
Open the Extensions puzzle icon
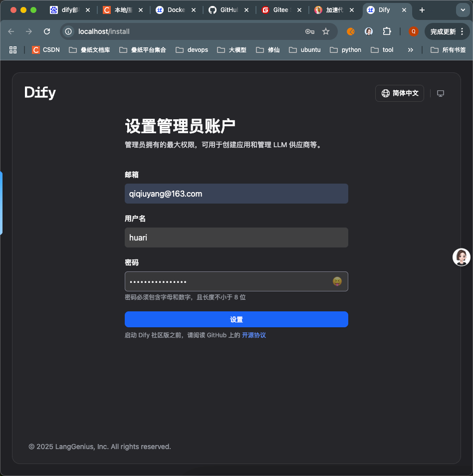(x=387, y=31)
